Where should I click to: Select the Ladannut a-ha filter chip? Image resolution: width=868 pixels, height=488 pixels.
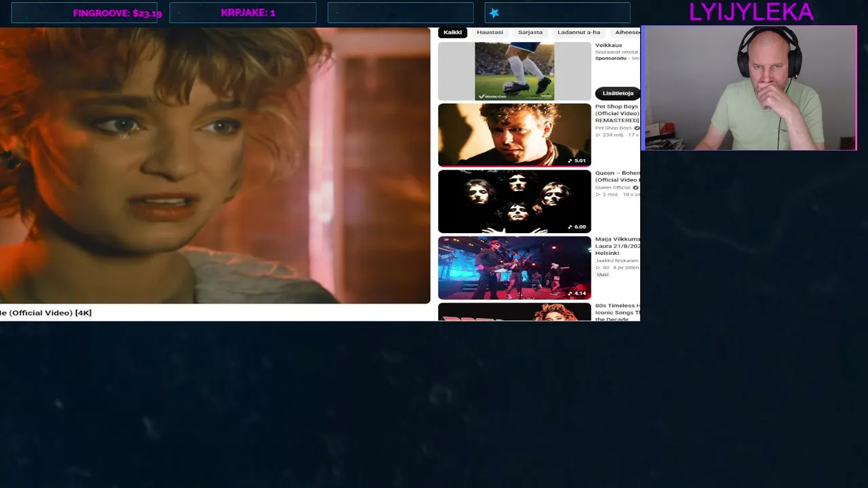(578, 33)
